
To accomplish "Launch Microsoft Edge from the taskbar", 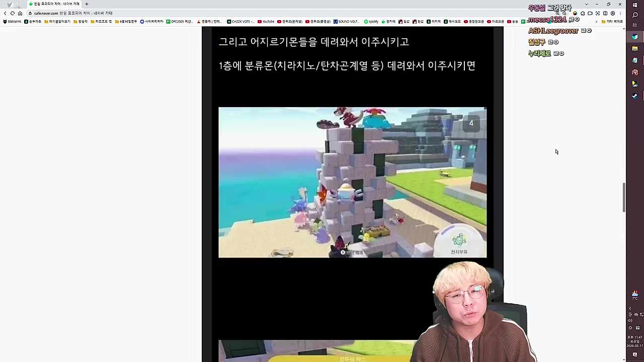I will click(x=634, y=37).
